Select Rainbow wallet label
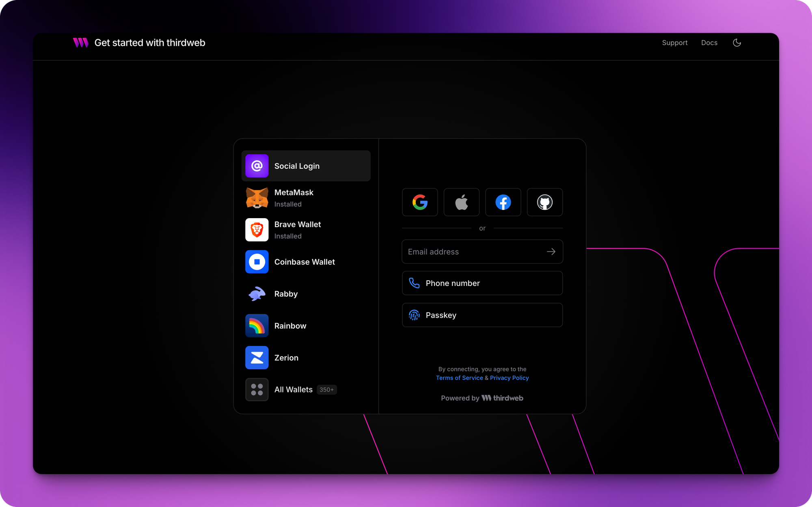 click(290, 326)
